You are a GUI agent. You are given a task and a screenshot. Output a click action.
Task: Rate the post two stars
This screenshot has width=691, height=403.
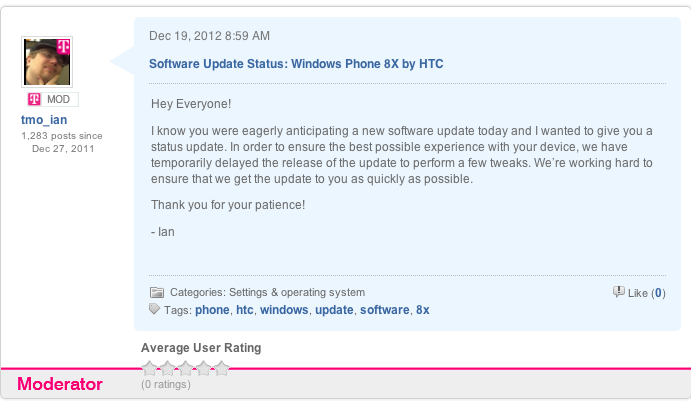(167, 368)
